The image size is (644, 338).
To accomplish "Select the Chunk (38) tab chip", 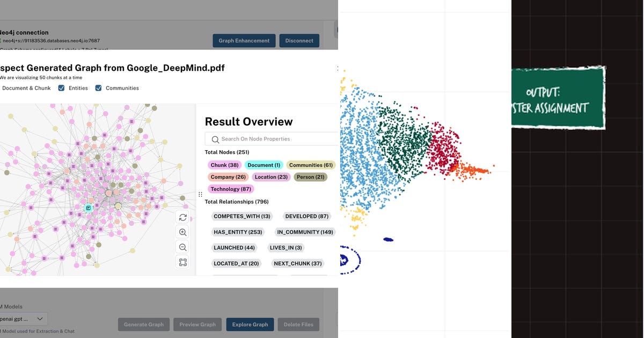I will coord(224,165).
